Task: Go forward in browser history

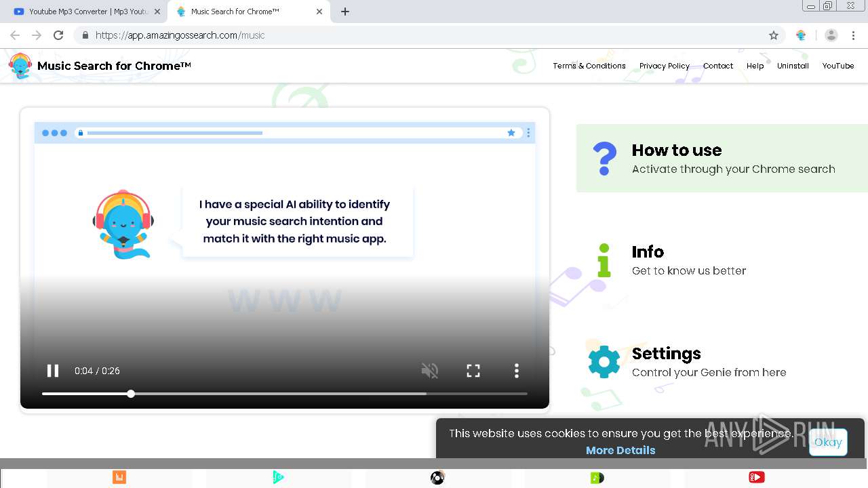Action: [x=37, y=35]
